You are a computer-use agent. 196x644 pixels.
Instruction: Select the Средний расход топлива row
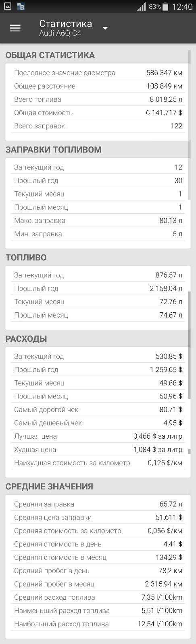[x=98, y=597]
